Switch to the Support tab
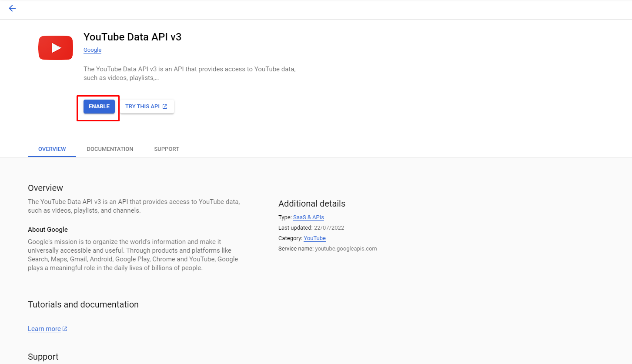The width and height of the screenshot is (632, 364). click(x=167, y=149)
